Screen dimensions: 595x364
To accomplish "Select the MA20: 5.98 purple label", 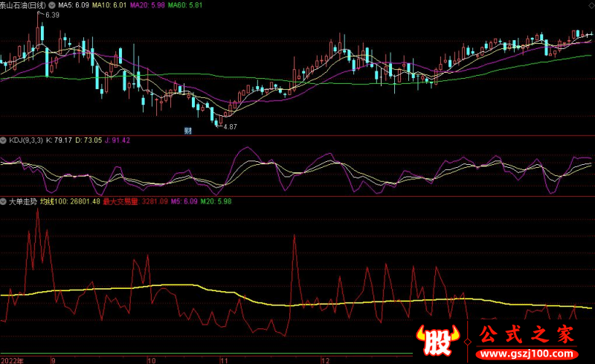I will [x=149, y=5].
